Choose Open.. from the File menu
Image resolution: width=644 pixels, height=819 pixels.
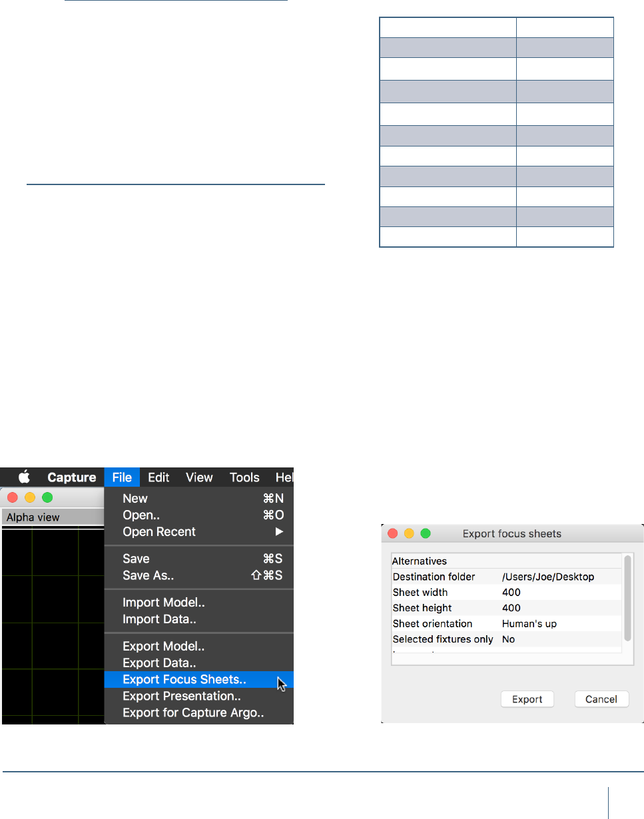[x=199, y=515]
